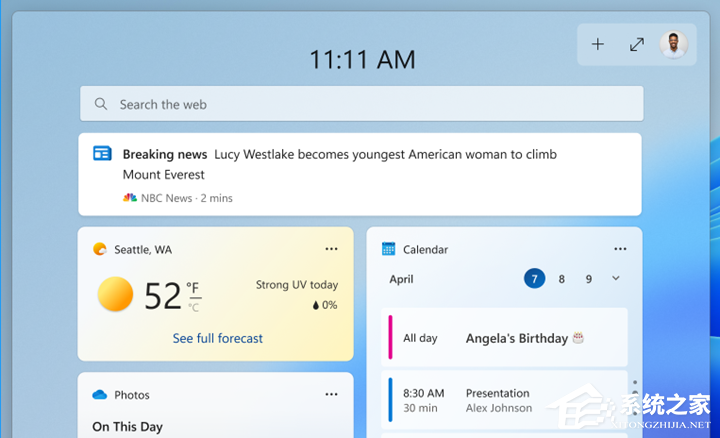Open the Photos widget more options menu
The width and height of the screenshot is (720, 438).
tap(331, 395)
